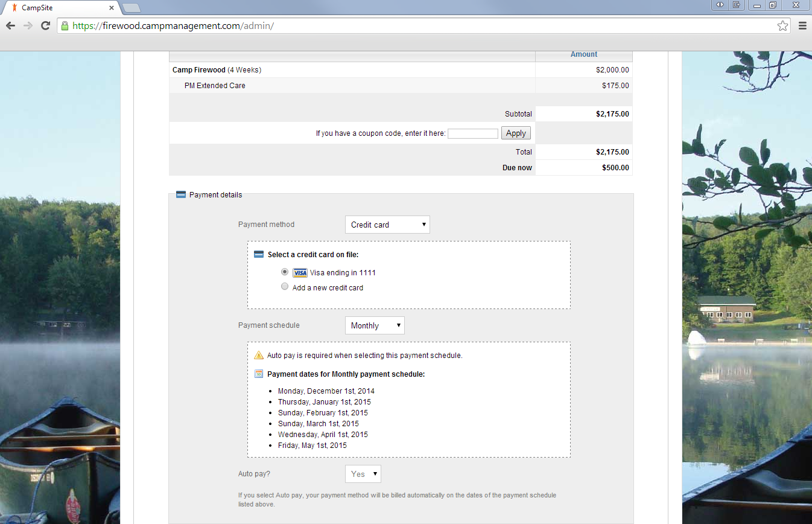812x524 pixels.
Task: Apply the coupon code
Action: [x=516, y=133]
